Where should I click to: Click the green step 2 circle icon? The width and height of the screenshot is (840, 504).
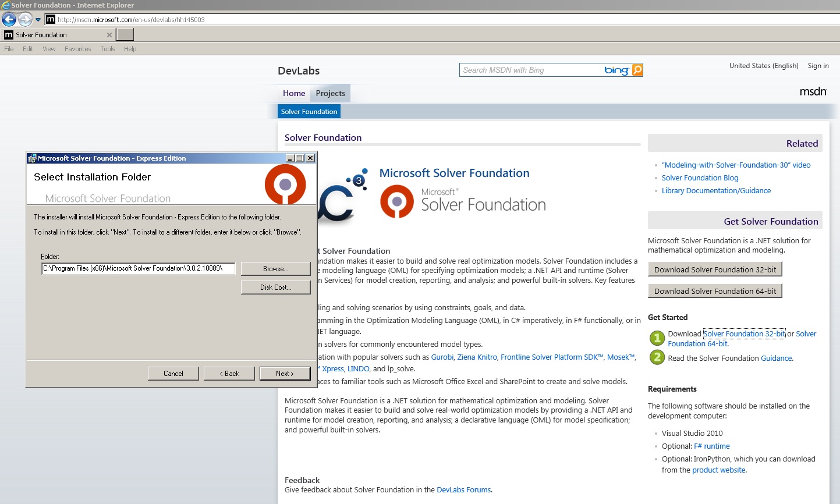pos(657,357)
